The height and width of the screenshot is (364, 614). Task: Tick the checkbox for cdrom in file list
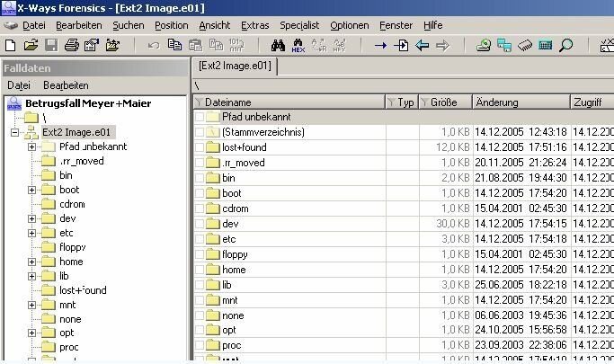(x=200, y=209)
